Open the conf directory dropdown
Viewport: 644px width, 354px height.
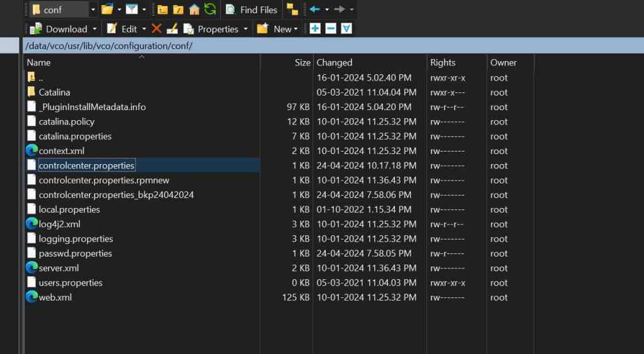pyautogui.click(x=93, y=9)
